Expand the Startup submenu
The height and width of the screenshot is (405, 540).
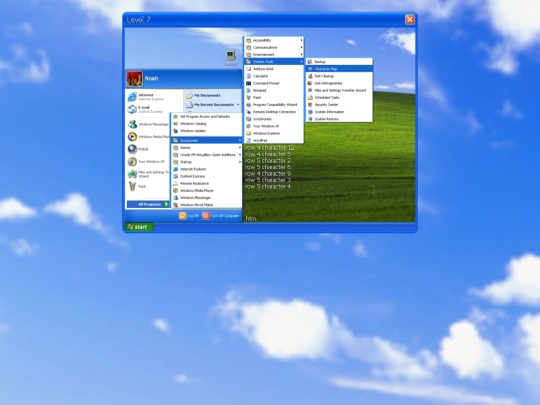point(207,162)
